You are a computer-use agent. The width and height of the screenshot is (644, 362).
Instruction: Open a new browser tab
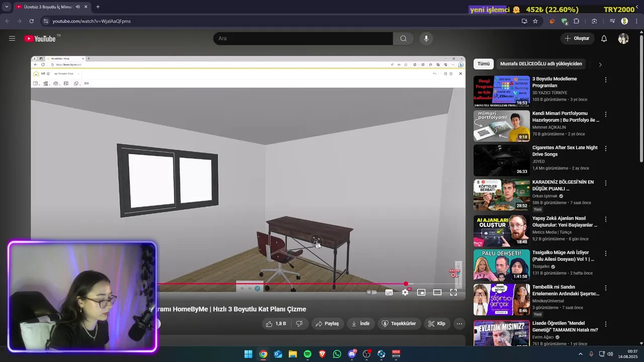click(98, 7)
